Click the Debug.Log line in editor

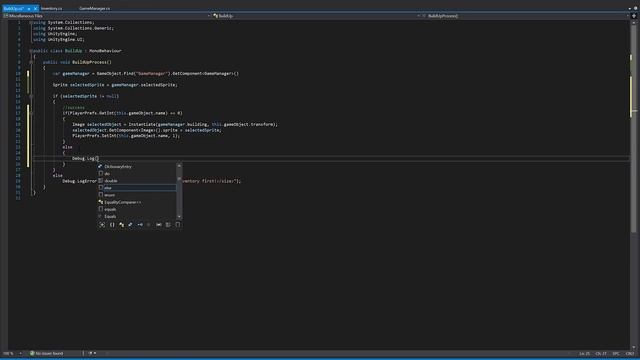[x=85, y=158]
